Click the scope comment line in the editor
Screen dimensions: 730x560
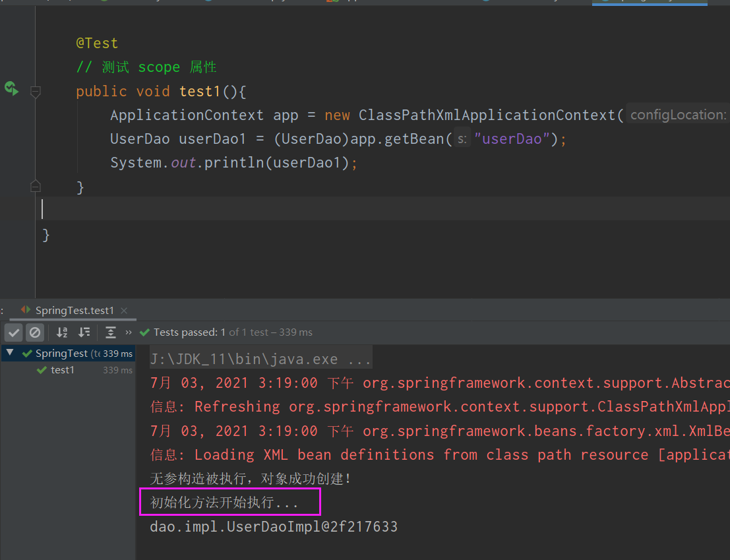click(x=146, y=67)
